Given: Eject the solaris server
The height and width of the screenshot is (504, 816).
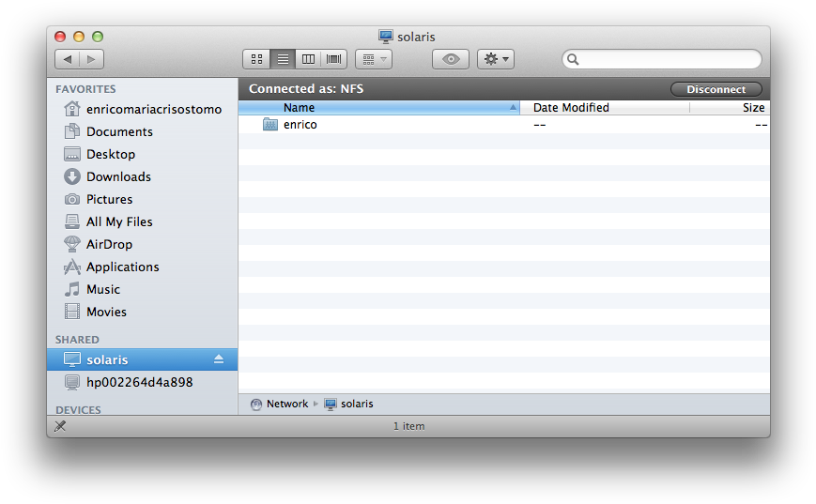Looking at the screenshot, I should 219,359.
